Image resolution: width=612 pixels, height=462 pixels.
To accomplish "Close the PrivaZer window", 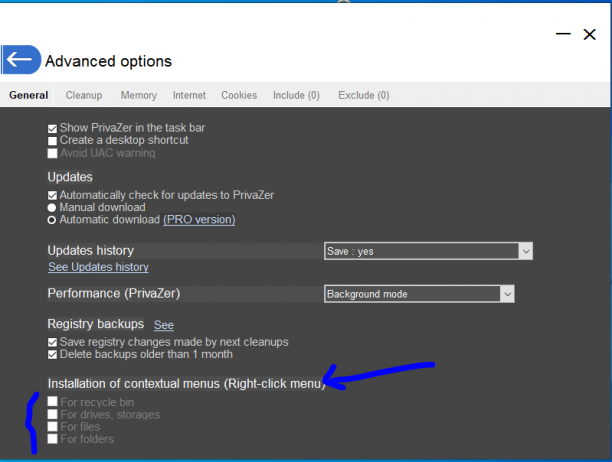I will [x=589, y=34].
